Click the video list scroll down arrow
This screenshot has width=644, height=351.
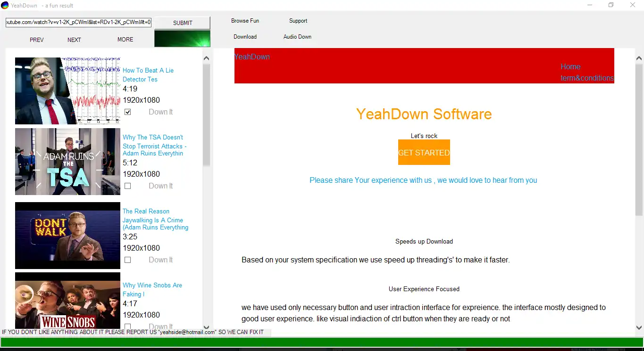(206, 327)
